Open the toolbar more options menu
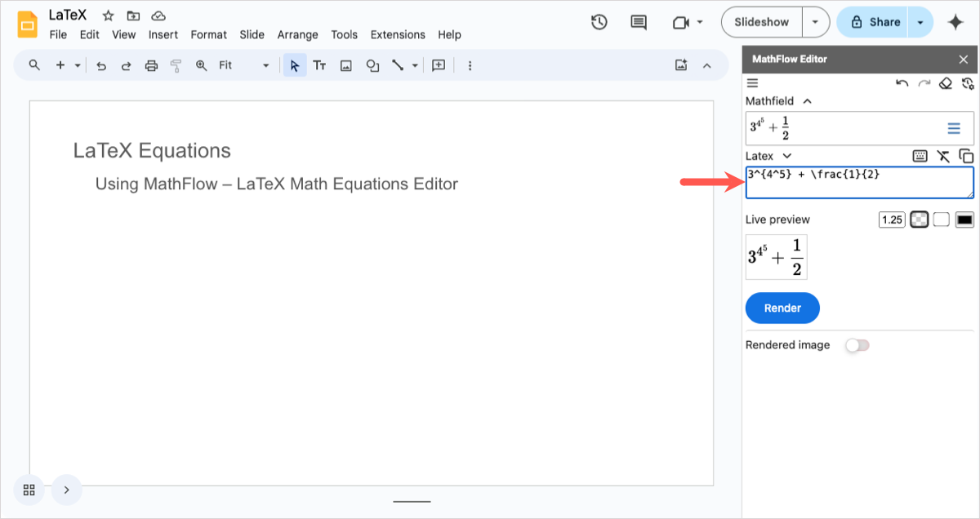The height and width of the screenshot is (519, 980). (x=470, y=66)
